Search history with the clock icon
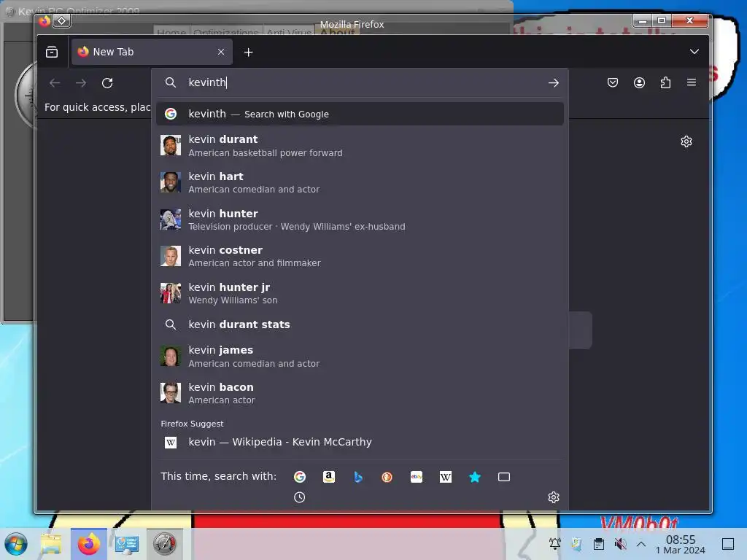Image resolution: width=747 pixels, height=560 pixels. (300, 497)
